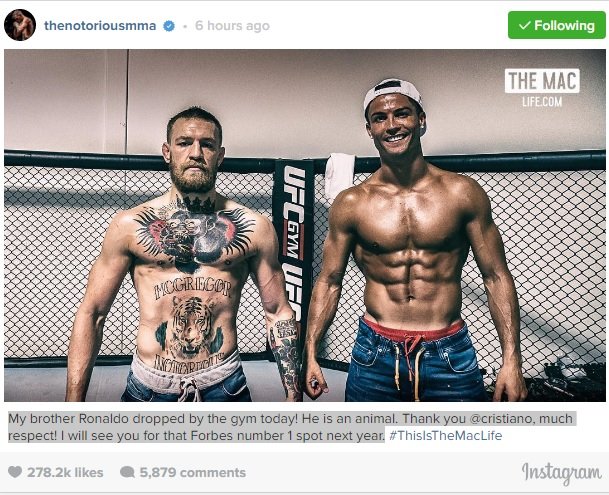609x495 pixels.
Task: Open the thenotoriousmma username link
Action: tap(100, 26)
